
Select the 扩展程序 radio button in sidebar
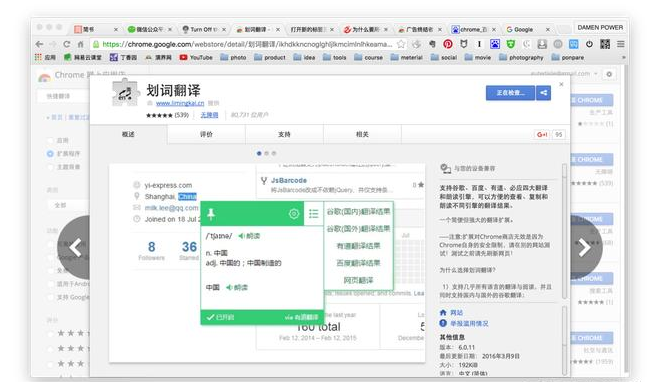50,154
